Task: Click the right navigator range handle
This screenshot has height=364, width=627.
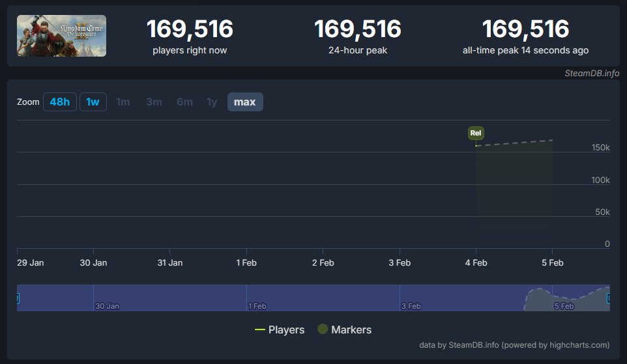Action: point(609,298)
